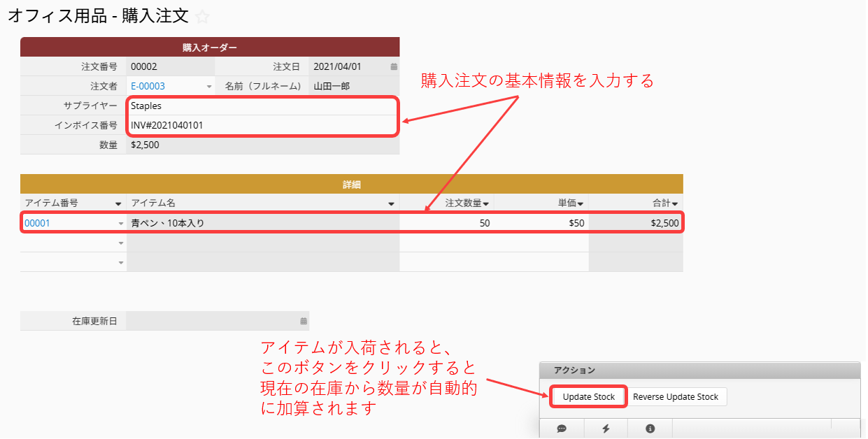The height and width of the screenshot is (439, 868).
Task: Open item number dropdown in second detail row
Action: coord(120,243)
